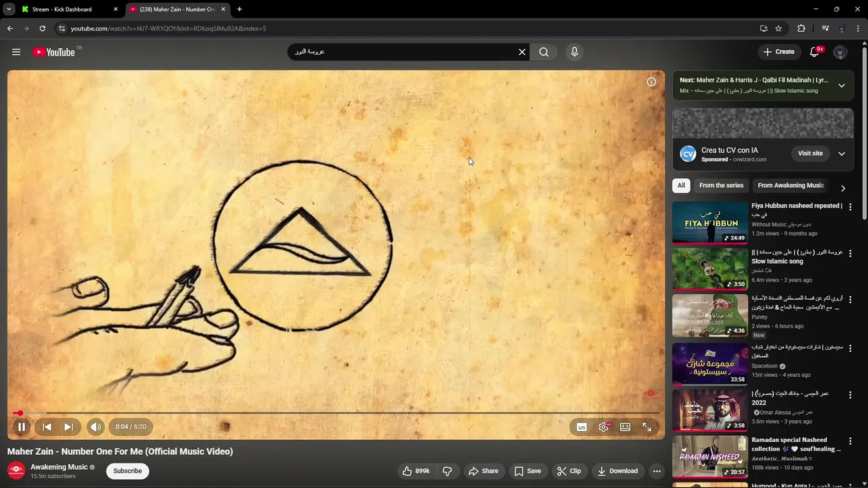Select From the series chip
This screenshot has width=868, height=488.
(x=721, y=186)
